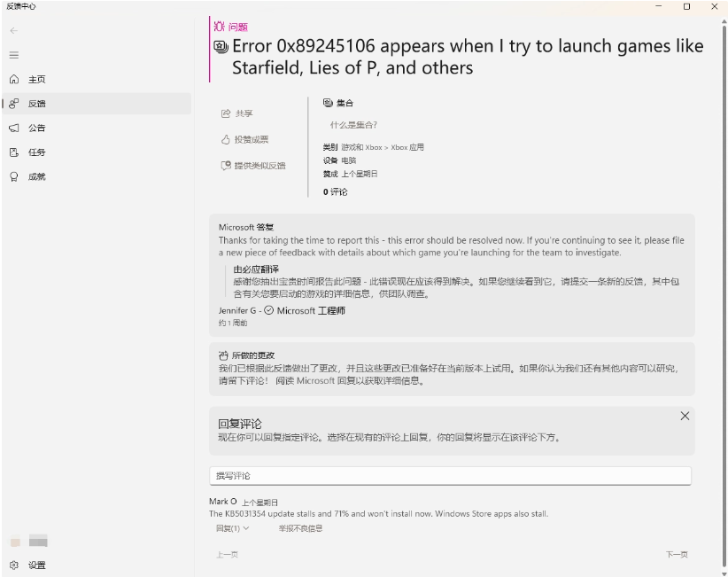
Task: Click the 撰写评论 comment input box
Action: click(x=448, y=475)
